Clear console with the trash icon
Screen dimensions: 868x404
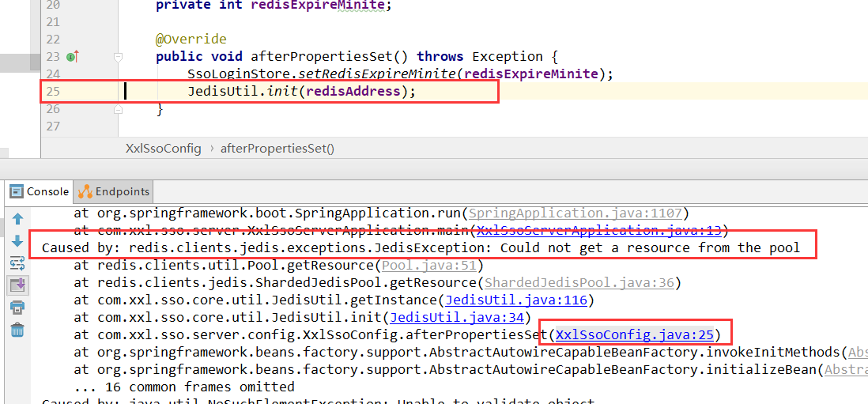pos(17,330)
